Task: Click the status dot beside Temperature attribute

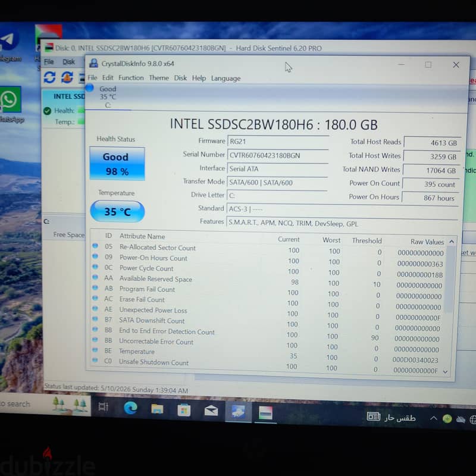Action: coord(95,350)
